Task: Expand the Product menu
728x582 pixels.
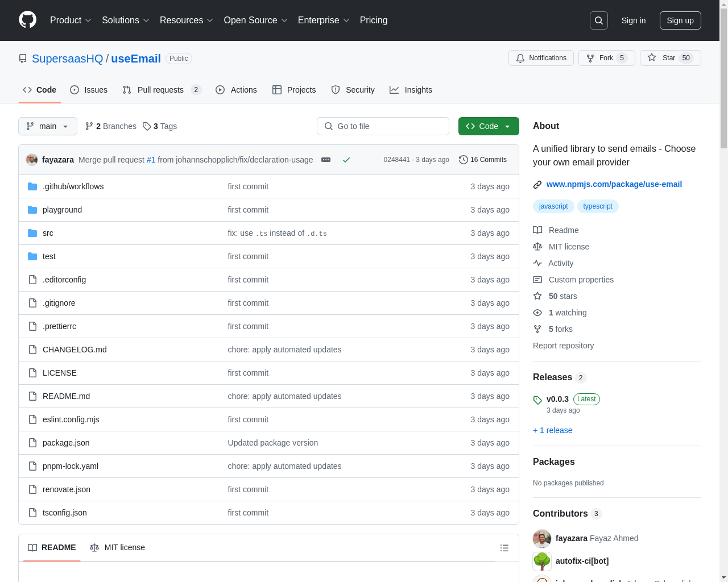Action: tap(71, 20)
